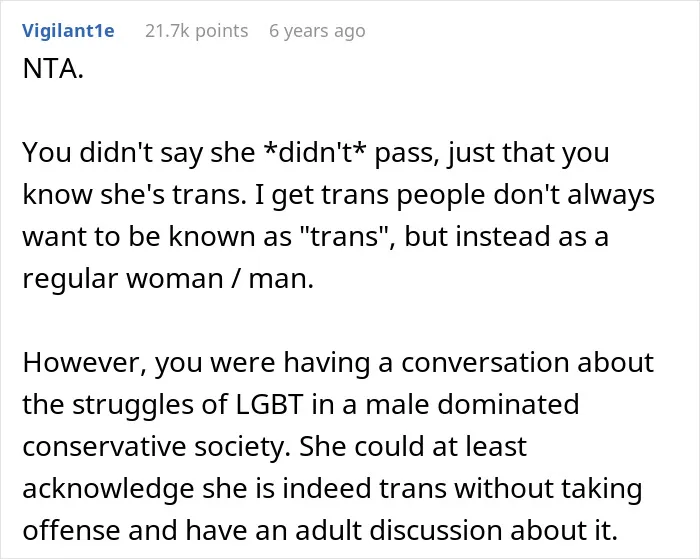
Task: Open the Vigilant1e user profile link
Action: (68, 31)
